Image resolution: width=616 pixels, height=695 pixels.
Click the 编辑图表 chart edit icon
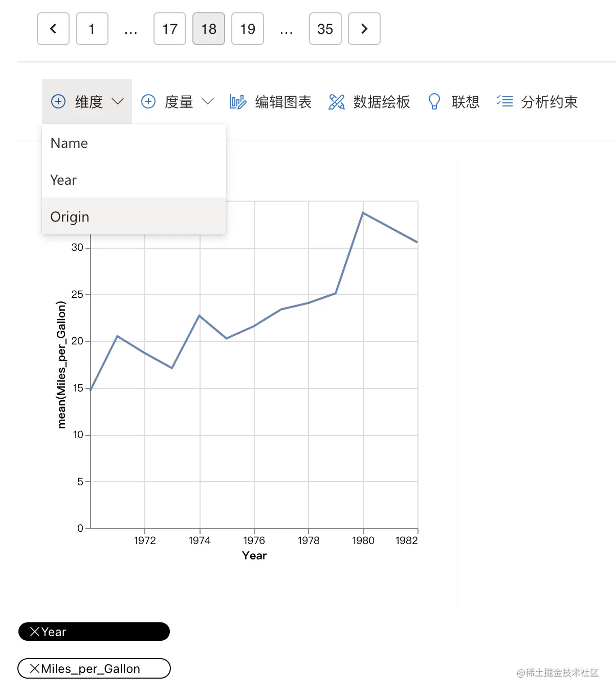tap(238, 102)
